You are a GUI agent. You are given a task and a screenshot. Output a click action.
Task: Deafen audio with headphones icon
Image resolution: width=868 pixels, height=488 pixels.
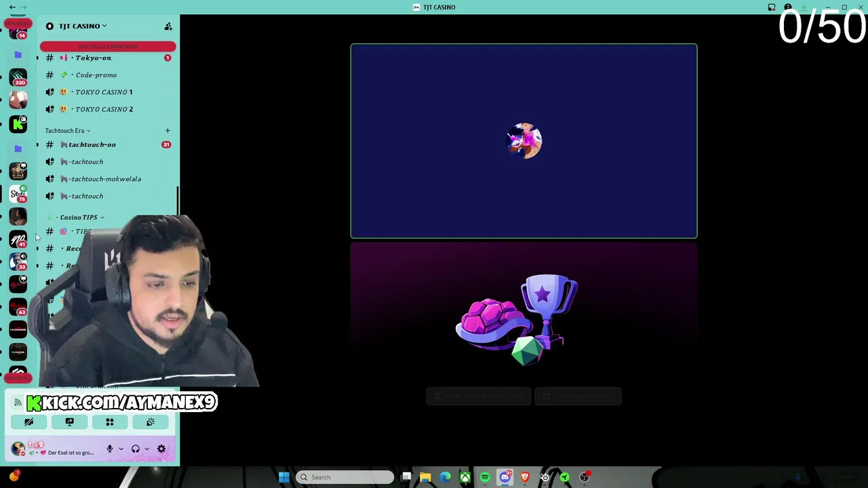click(x=136, y=449)
